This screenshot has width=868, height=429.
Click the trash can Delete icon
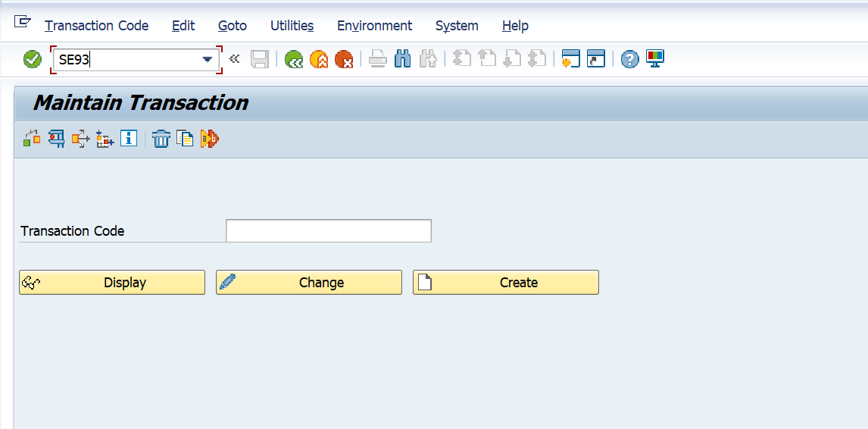161,139
